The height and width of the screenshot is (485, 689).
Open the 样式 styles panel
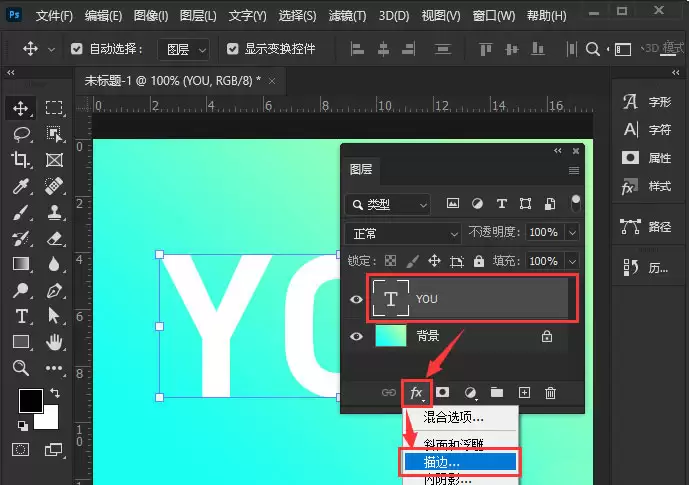(647, 186)
